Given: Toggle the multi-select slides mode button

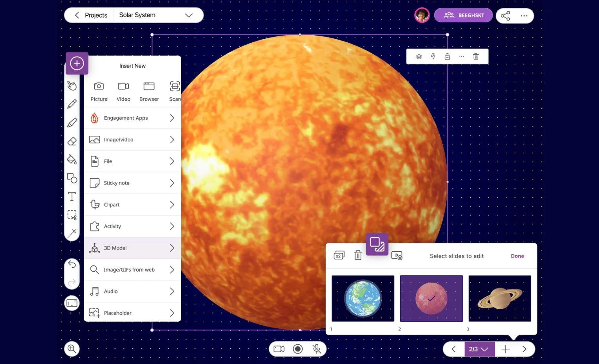Looking at the screenshot, I should click(377, 244).
